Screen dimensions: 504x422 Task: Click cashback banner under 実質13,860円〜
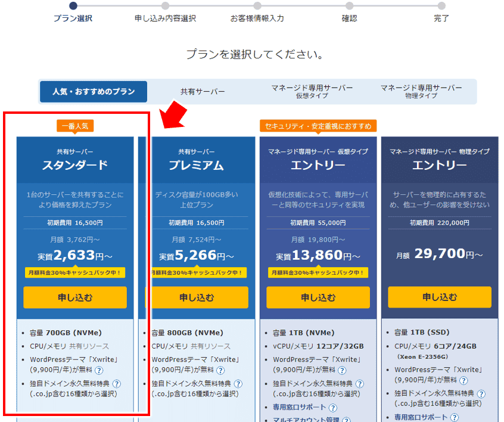pos(318,272)
